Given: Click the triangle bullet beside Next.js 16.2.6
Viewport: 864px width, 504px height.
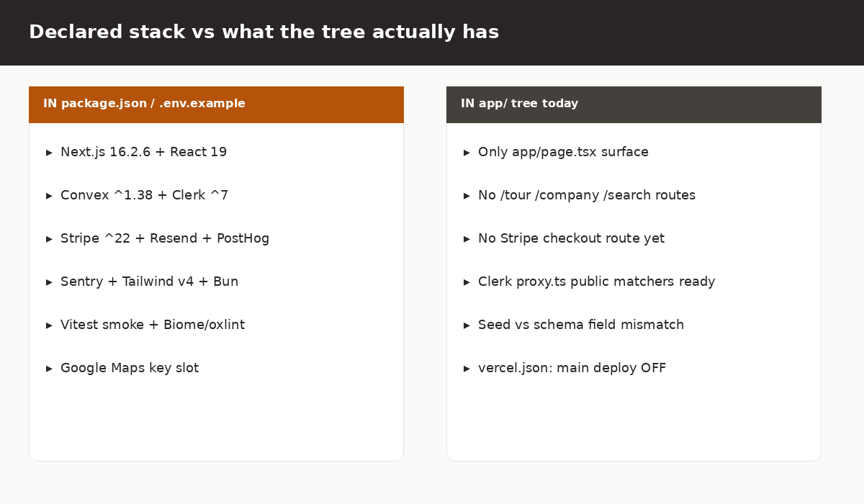Looking at the screenshot, I should [49, 153].
